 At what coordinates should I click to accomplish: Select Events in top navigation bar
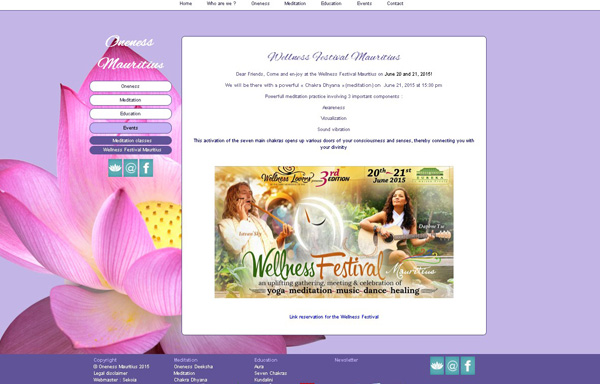pos(364,3)
